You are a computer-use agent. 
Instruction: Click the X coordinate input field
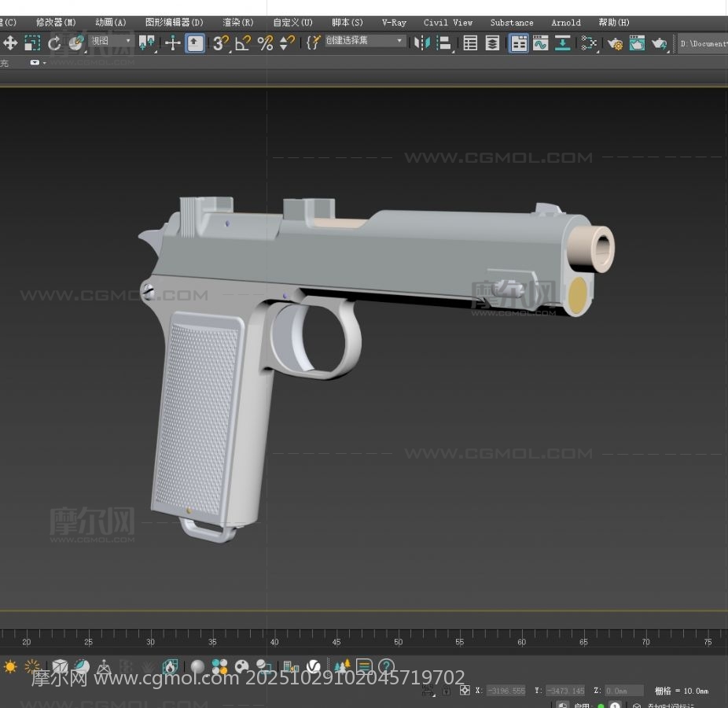(x=506, y=691)
